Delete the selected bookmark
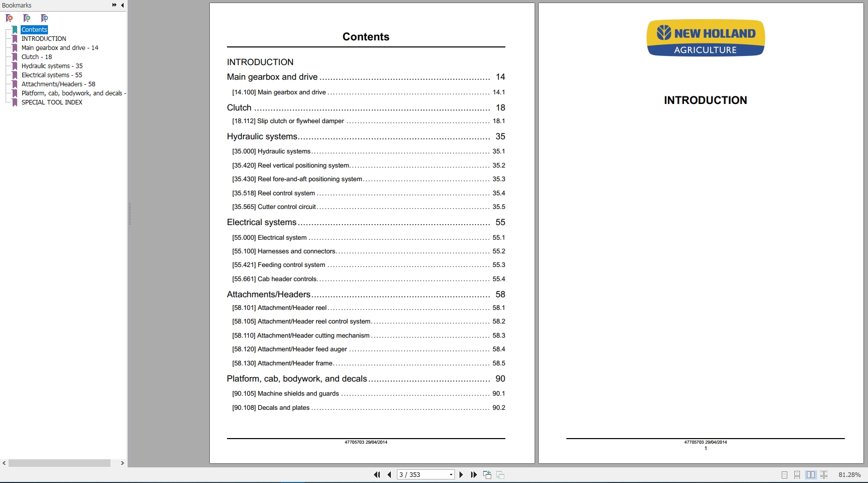The image size is (868, 483). click(x=10, y=18)
